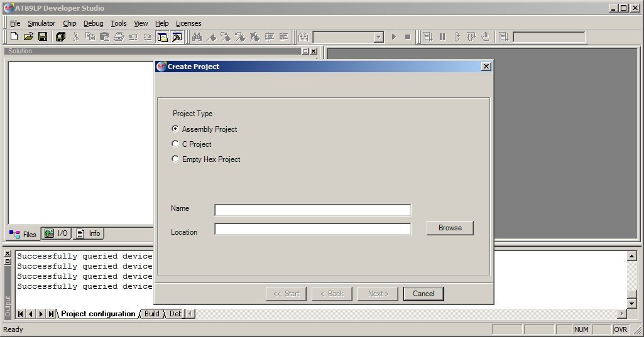Select the Project configuration output tab

click(x=98, y=314)
